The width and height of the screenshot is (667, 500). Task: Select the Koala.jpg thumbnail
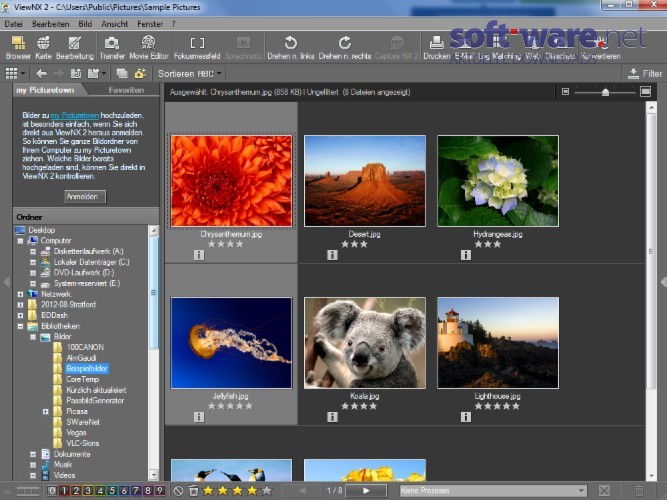tap(365, 343)
